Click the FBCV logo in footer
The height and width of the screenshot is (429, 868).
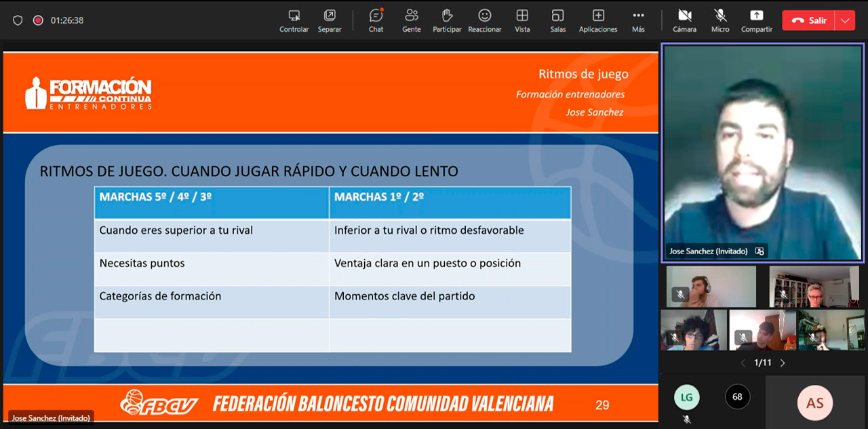tap(159, 403)
